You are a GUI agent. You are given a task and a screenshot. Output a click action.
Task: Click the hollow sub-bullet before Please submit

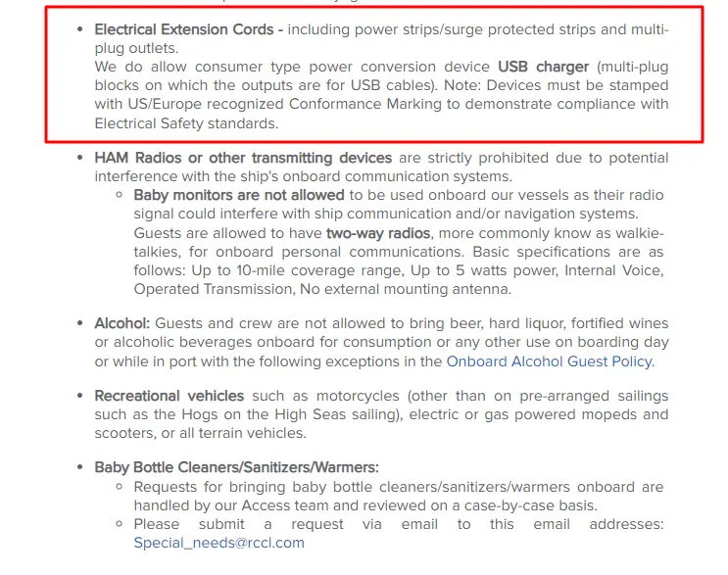(x=120, y=524)
